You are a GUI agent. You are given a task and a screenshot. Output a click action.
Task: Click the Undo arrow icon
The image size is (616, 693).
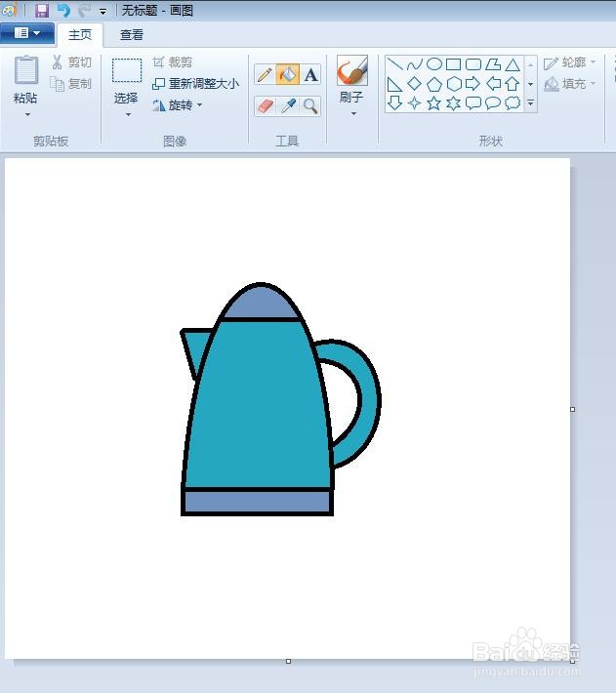64,10
